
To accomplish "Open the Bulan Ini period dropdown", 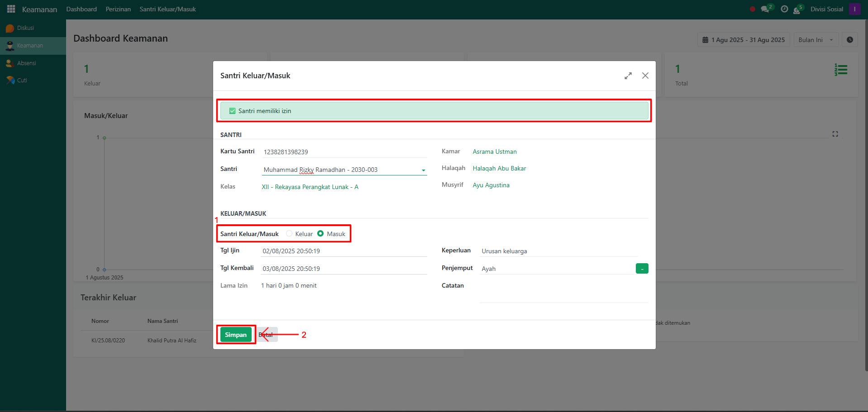I will pyautogui.click(x=816, y=40).
